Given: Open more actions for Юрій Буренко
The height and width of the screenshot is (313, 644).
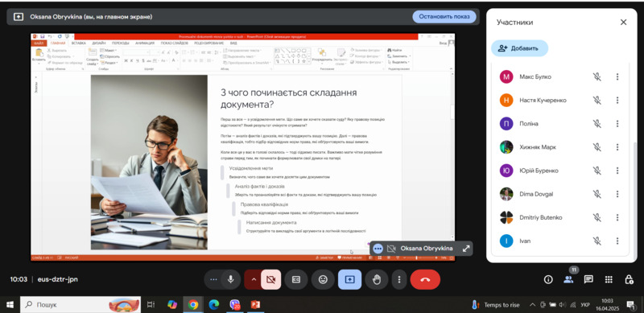Looking at the screenshot, I should pyautogui.click(x=617, y=171).
